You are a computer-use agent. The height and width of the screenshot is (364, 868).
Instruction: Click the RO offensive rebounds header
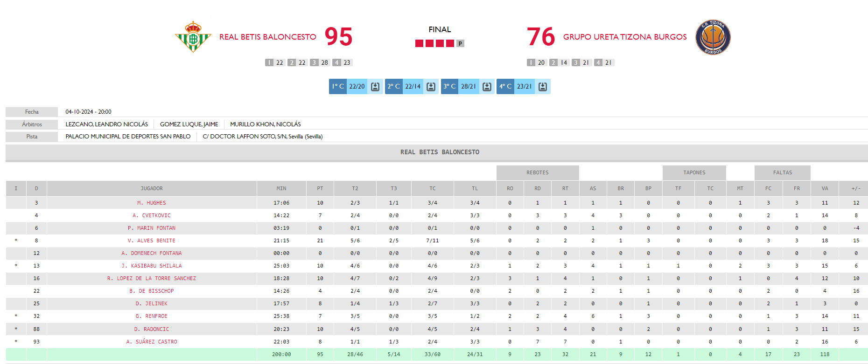pyautogui.click(x=510, y=189)
